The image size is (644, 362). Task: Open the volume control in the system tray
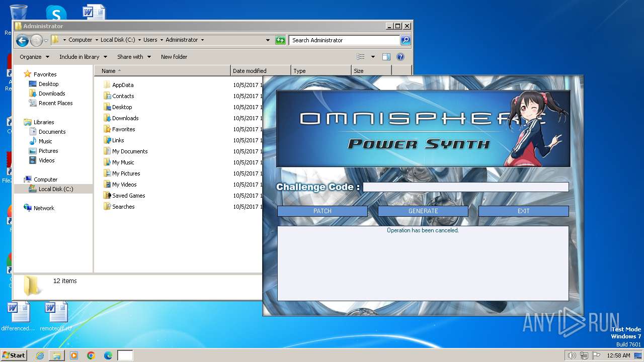pyautogui.click(x=572, y=355)
